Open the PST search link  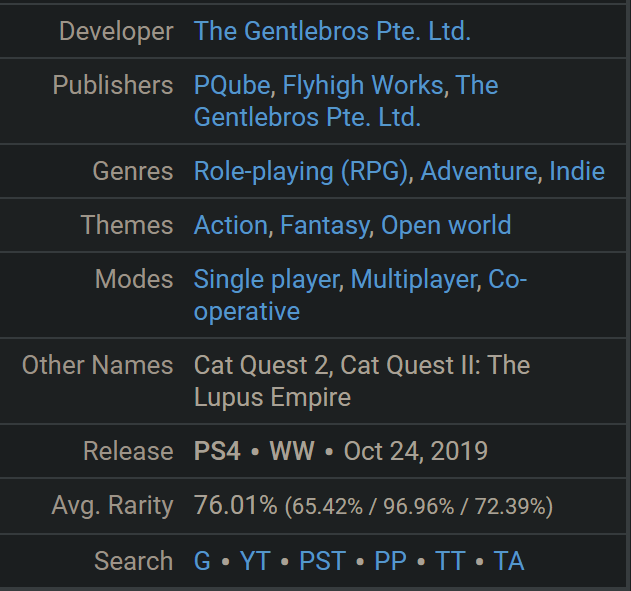point(322,561)
